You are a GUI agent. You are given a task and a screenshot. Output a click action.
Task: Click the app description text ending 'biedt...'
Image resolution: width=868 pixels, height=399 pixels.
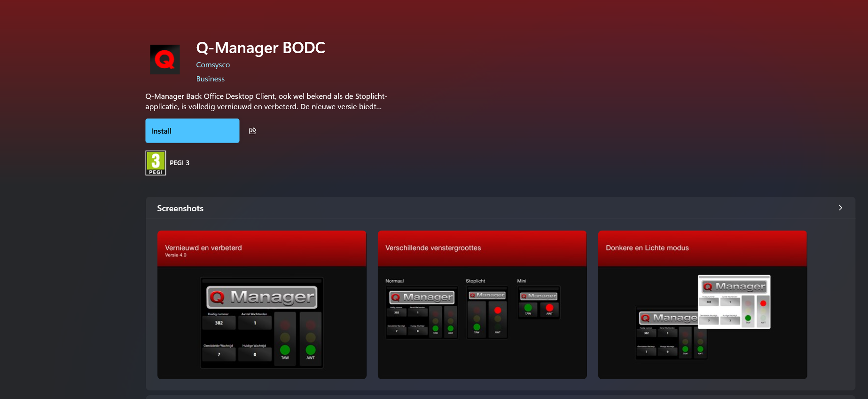(266, 102)
